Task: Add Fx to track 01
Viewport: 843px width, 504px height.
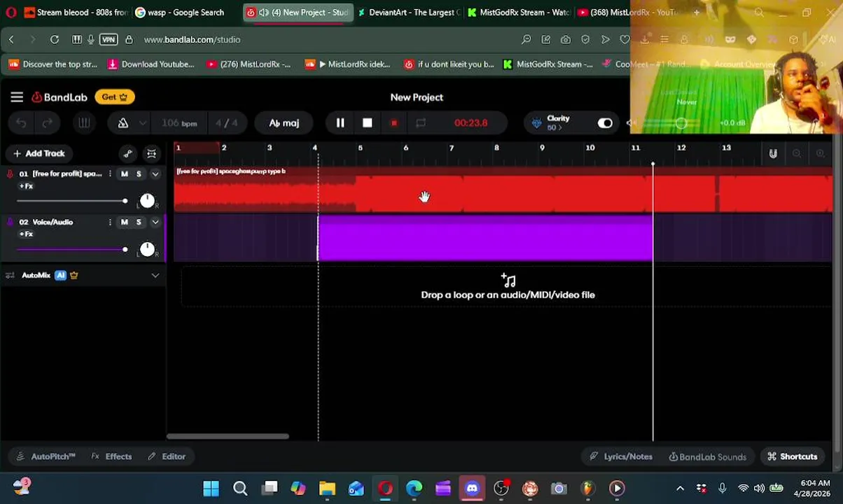Action: [x=26, y=186]
